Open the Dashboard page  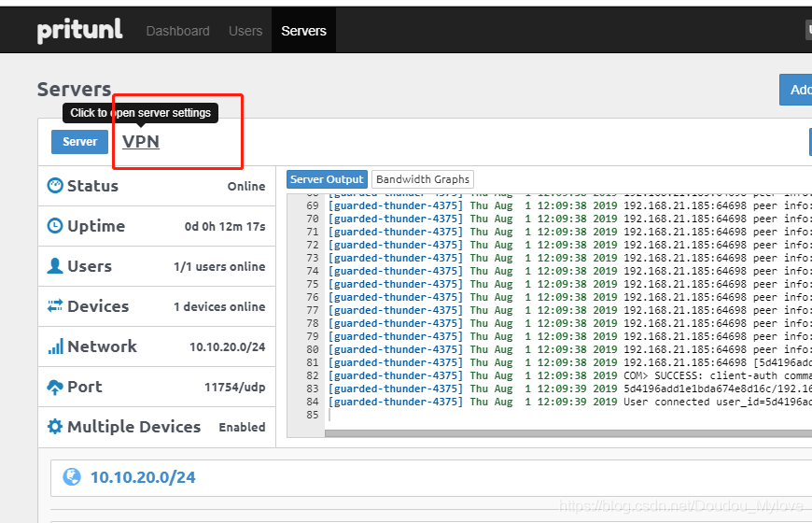tap(177, 31)
